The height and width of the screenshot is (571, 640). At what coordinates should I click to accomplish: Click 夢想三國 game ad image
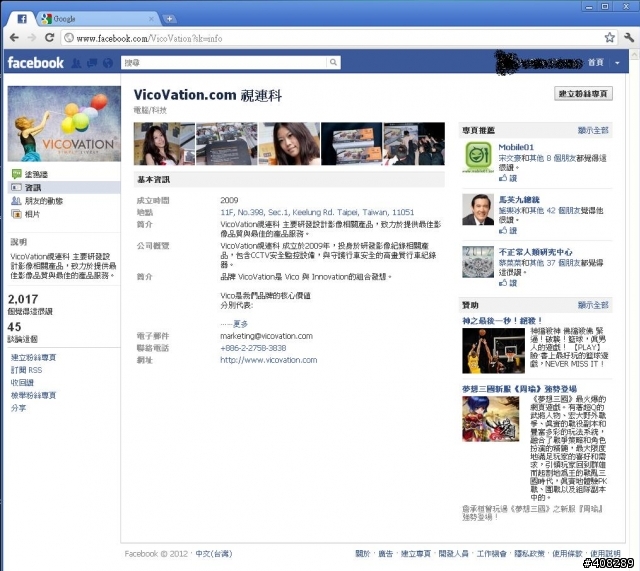pos(491,419)
